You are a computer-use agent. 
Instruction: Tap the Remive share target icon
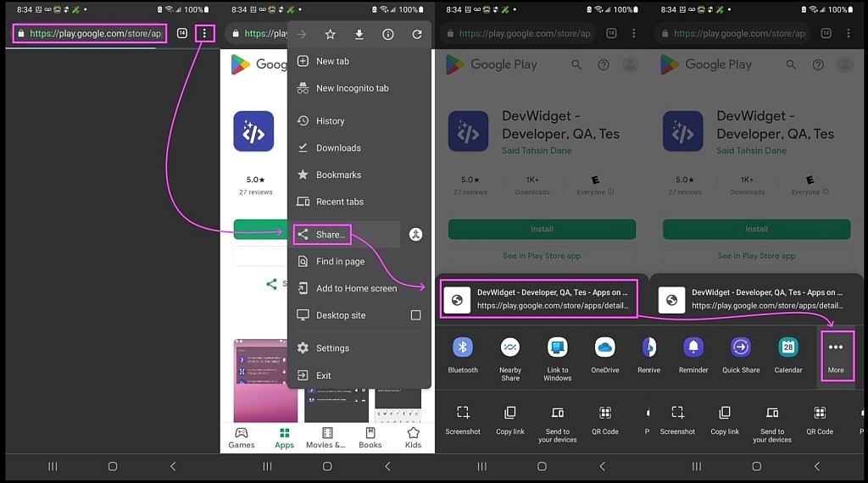(648, 356)
